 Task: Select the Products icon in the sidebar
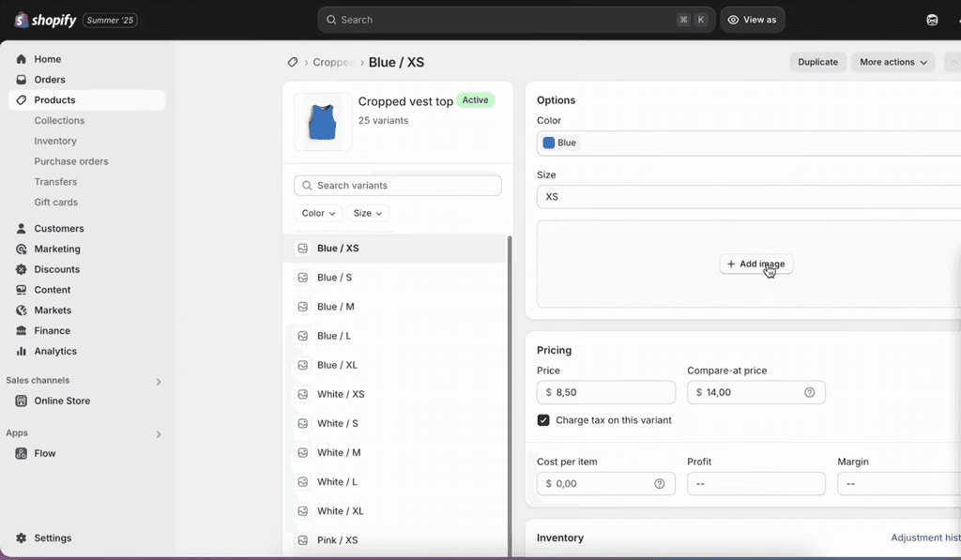[21, 99]
